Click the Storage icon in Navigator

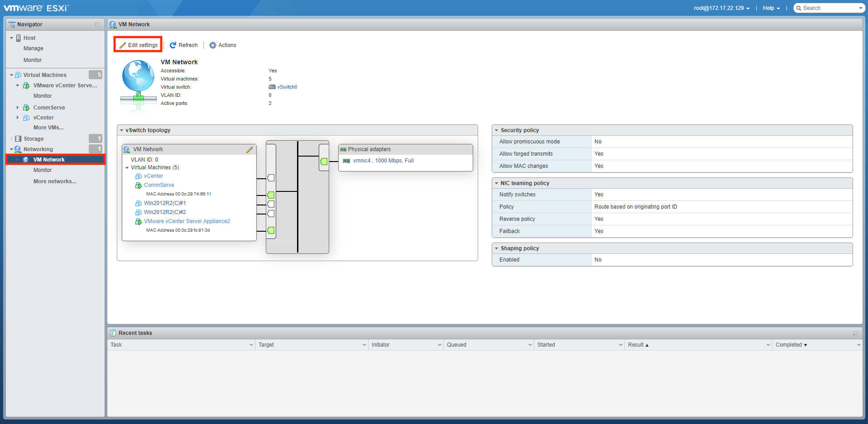point(18,139)
